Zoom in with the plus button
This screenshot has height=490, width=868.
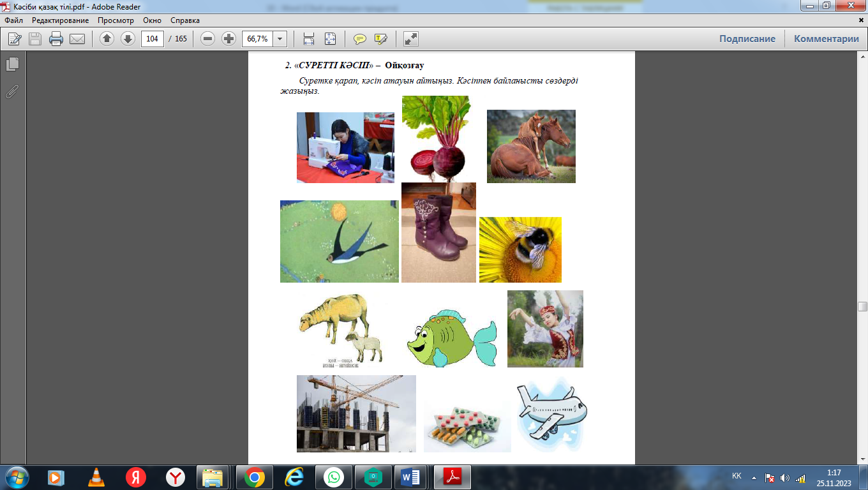(x=228, y=39)
